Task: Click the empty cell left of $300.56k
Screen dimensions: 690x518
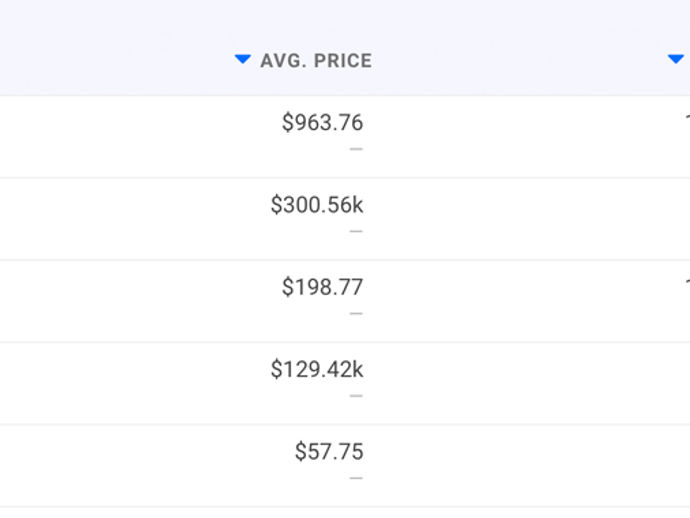Action: point(132,219)
